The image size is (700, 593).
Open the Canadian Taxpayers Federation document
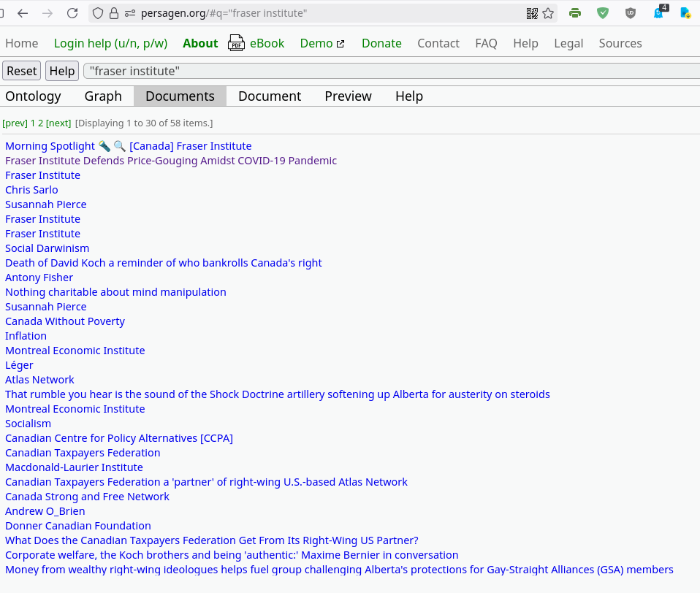point(83,453)
